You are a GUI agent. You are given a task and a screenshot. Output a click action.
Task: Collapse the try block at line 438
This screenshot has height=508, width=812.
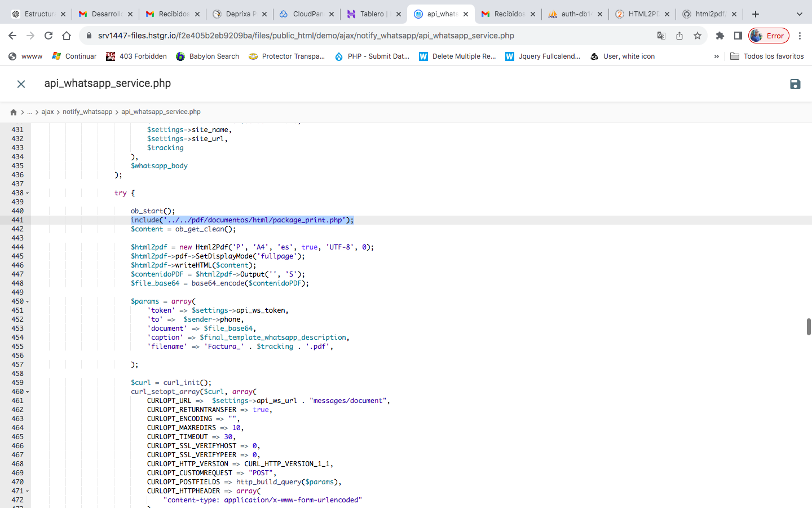coord(27,193)
